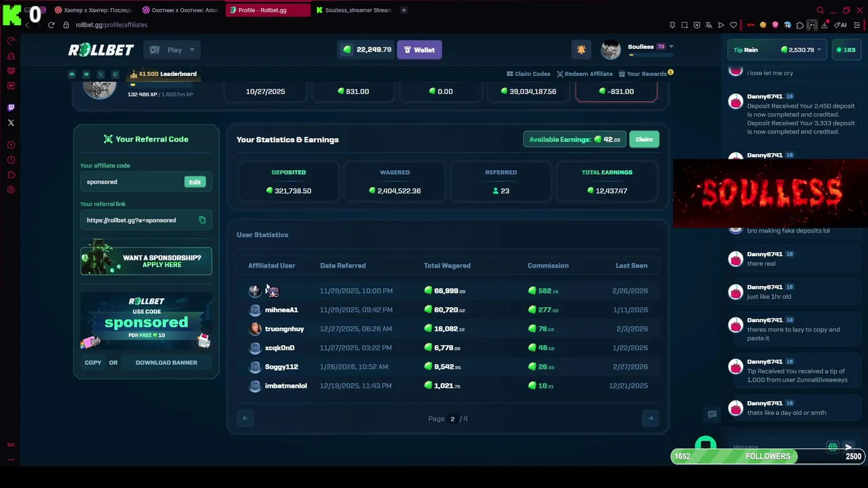Switch to the Охотник х Охотник tab

tap(180, 10)
